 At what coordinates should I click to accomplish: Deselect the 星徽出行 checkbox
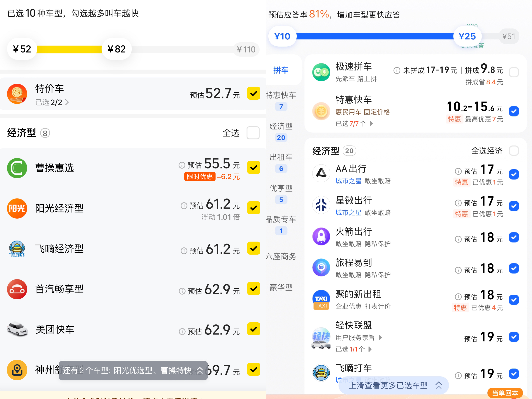point(514,206)
